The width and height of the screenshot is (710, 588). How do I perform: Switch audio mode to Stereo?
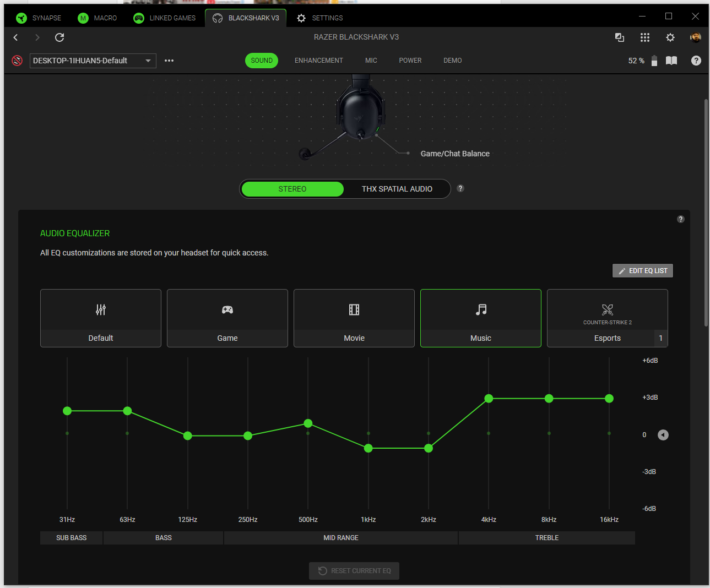tap(292, 189)
